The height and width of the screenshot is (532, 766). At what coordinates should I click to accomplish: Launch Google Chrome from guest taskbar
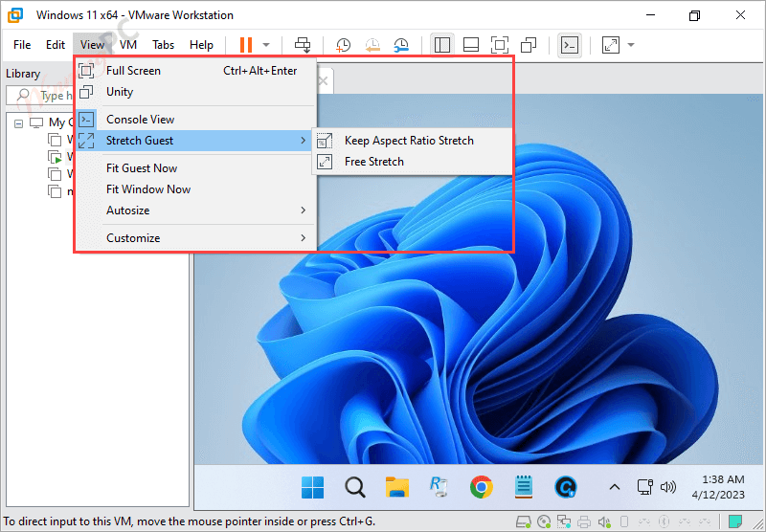coord(482,487)
